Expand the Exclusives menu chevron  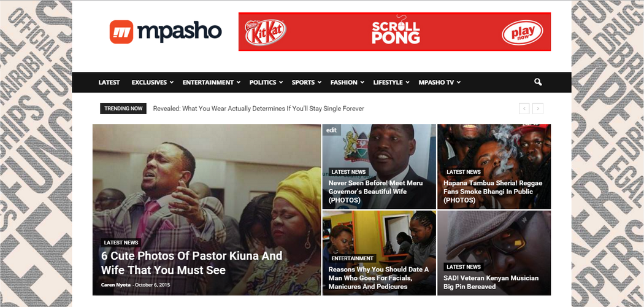171,83
